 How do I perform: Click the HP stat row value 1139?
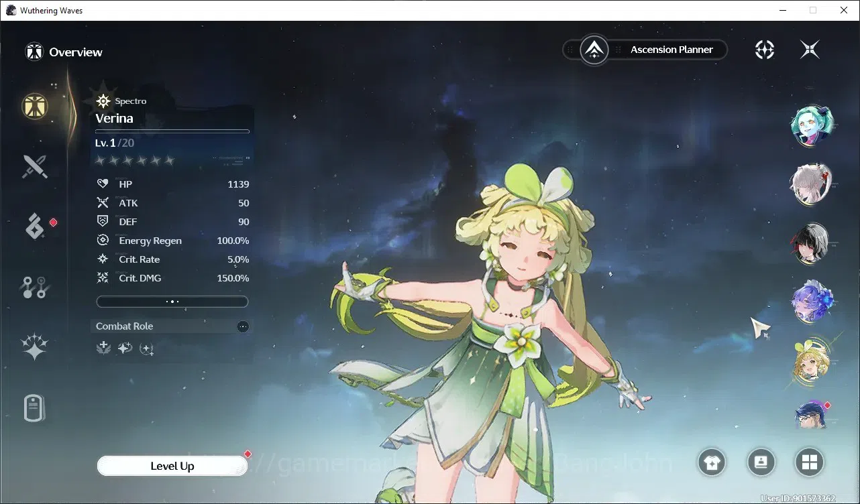point(238,184)
